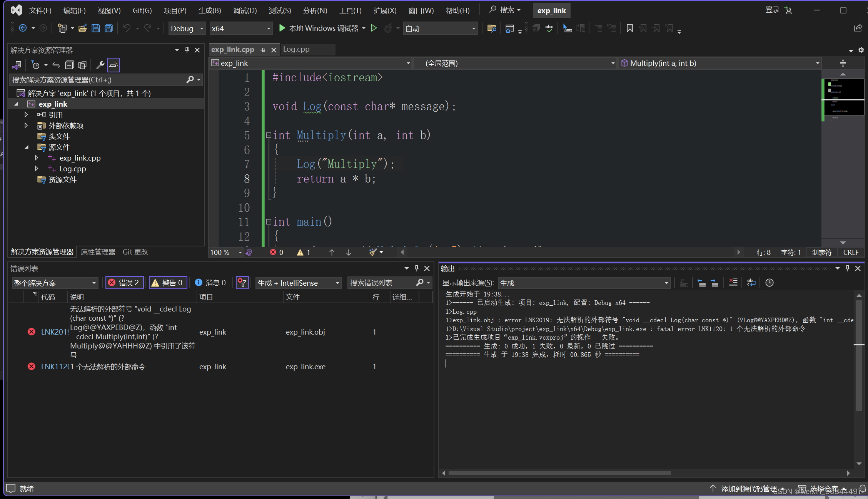Viewport: 868px width, 499px height.
Task: Expand the exp_link.cpp tree node
Action: tap(37, 158)
